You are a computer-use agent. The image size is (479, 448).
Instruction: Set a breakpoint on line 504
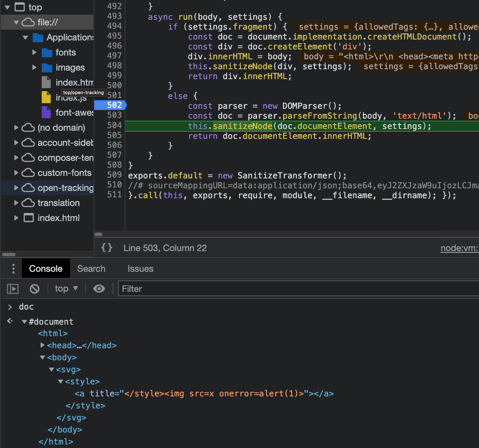(x=114, y=126)
